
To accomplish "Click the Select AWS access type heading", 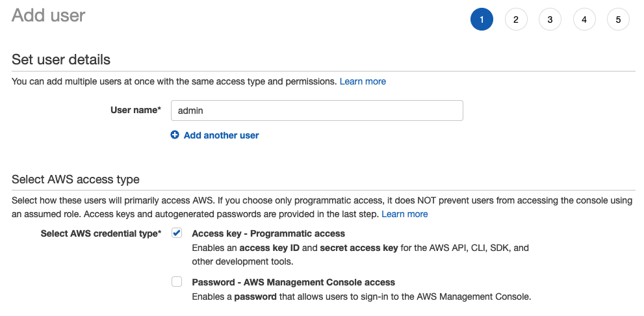I will (75, 179).
